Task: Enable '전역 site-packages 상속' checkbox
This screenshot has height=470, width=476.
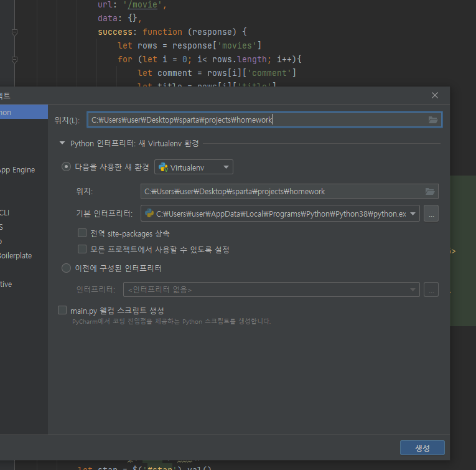Action: pos(82,233)
